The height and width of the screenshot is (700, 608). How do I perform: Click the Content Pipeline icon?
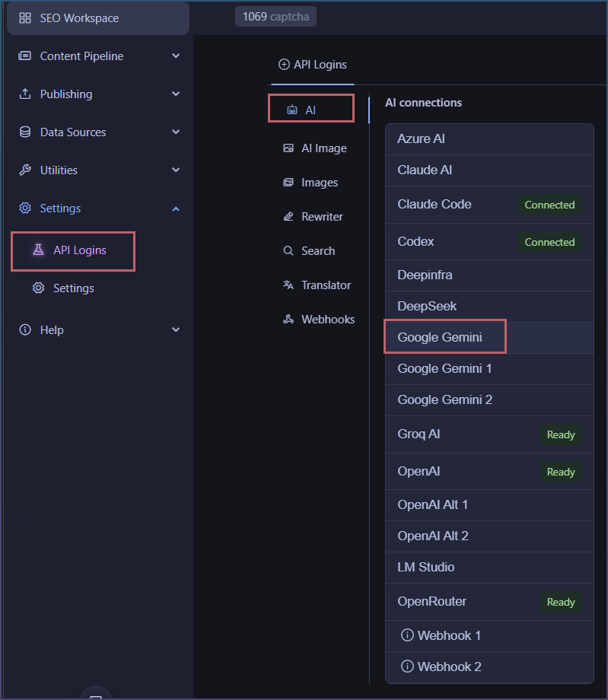(x=24, y=56)
